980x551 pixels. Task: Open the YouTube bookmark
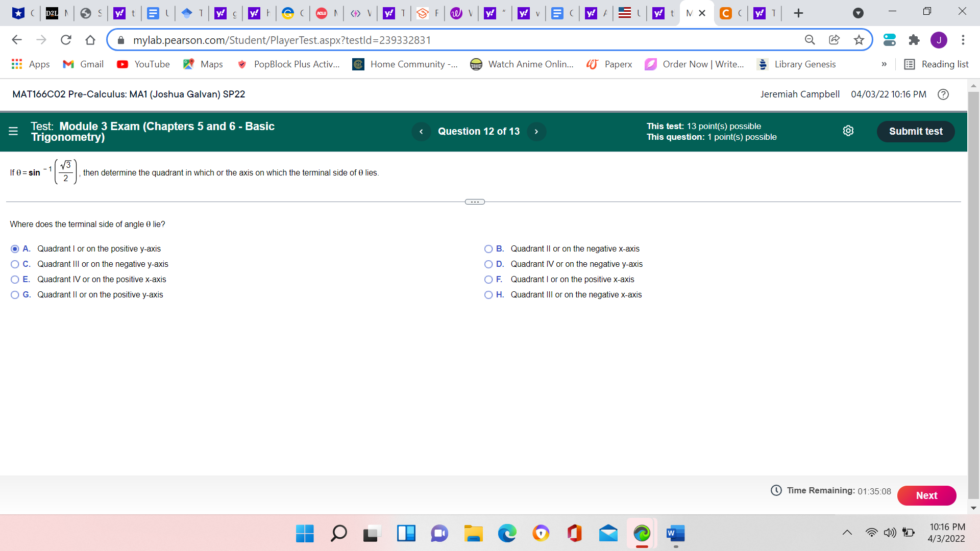143,64
